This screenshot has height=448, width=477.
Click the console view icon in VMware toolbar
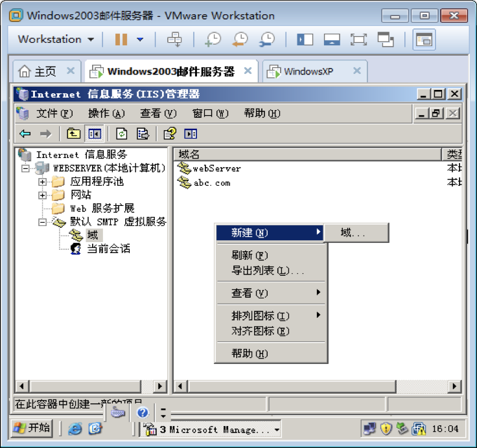click(x=424, y=39)
